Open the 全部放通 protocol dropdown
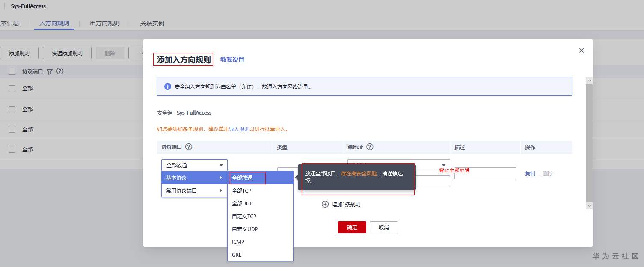The image size is (644, 267). point(194,165)
